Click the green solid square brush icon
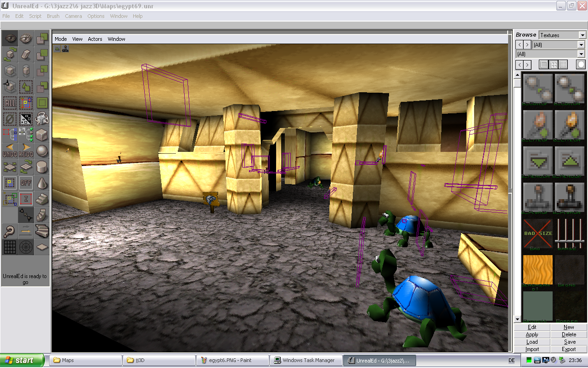This screenshot has width=588, height=368. (42, 103)
